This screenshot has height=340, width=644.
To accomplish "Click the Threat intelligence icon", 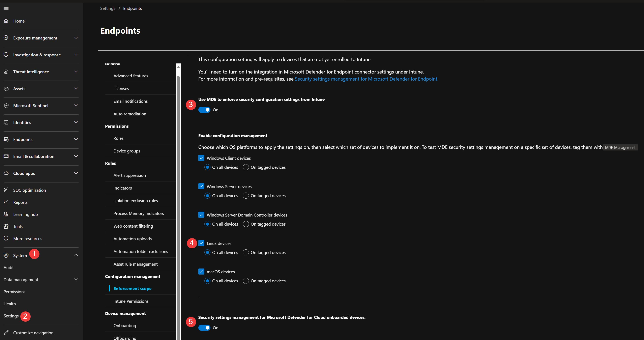I will click(x=6, y=72).
